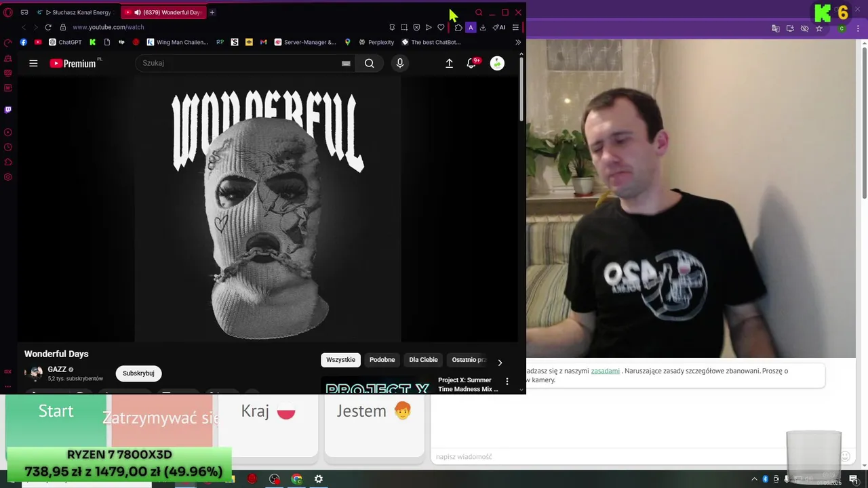Viewport: 868px width, 488px height.
Task: Click the padlock site info icon
Action: point(63,27)
